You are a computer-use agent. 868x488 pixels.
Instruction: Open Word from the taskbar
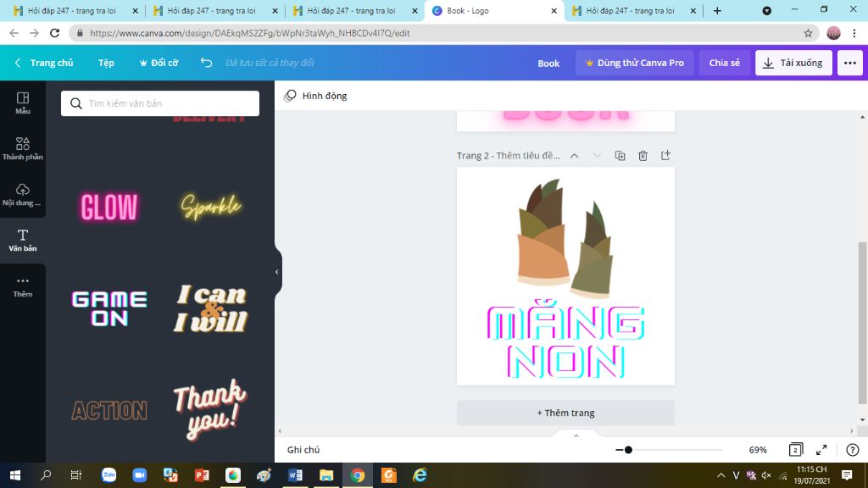(295, 475)
